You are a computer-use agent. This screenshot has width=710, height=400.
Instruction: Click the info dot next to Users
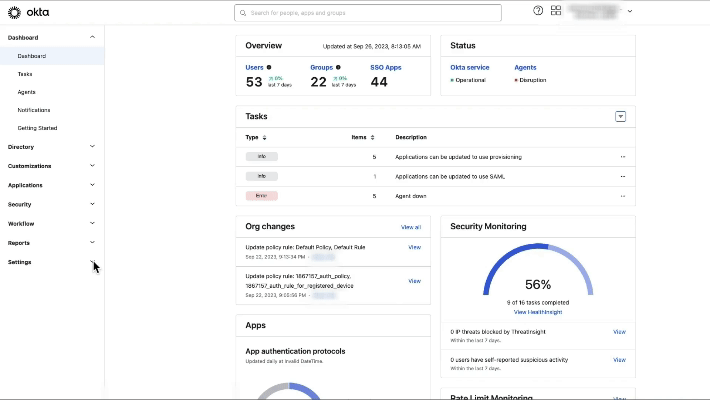[269, 67]
